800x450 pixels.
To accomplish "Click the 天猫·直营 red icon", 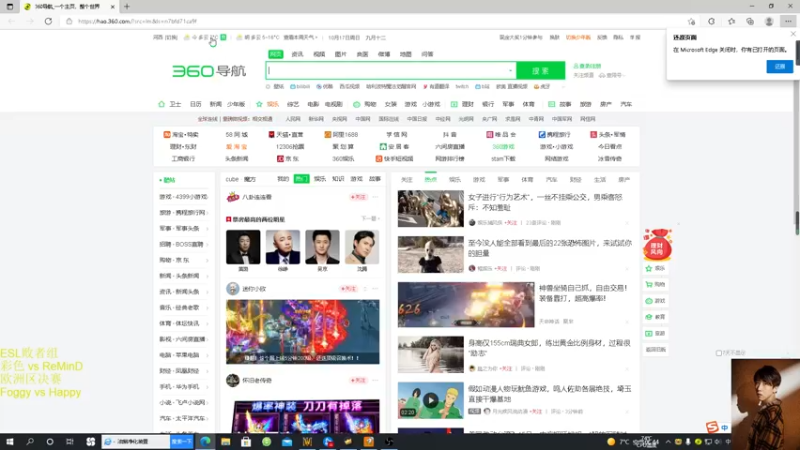I will click(x=271, y=135).
